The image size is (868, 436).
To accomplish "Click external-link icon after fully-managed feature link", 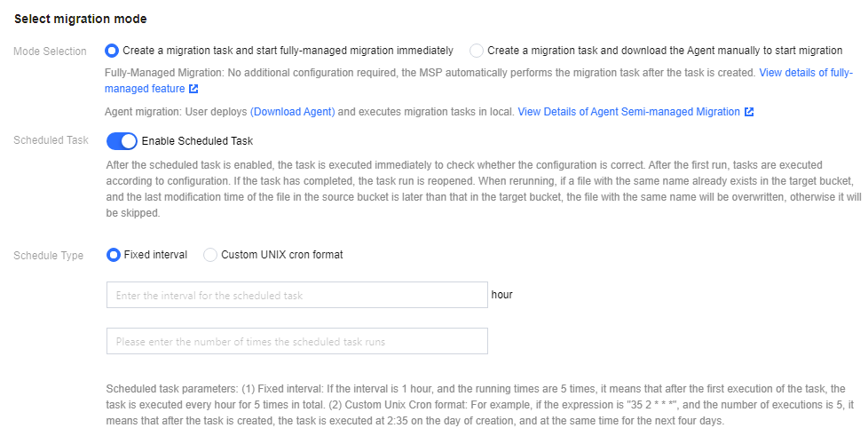I will 193,89.
